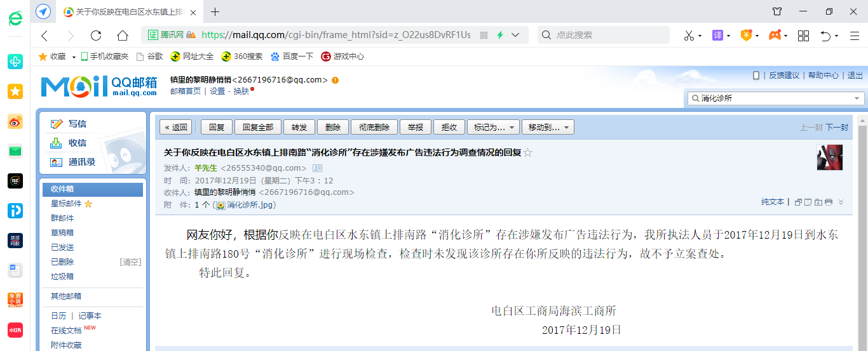Expand the 标记为 dropdown
Screen dimensions: 868x351
coord(494,127)
